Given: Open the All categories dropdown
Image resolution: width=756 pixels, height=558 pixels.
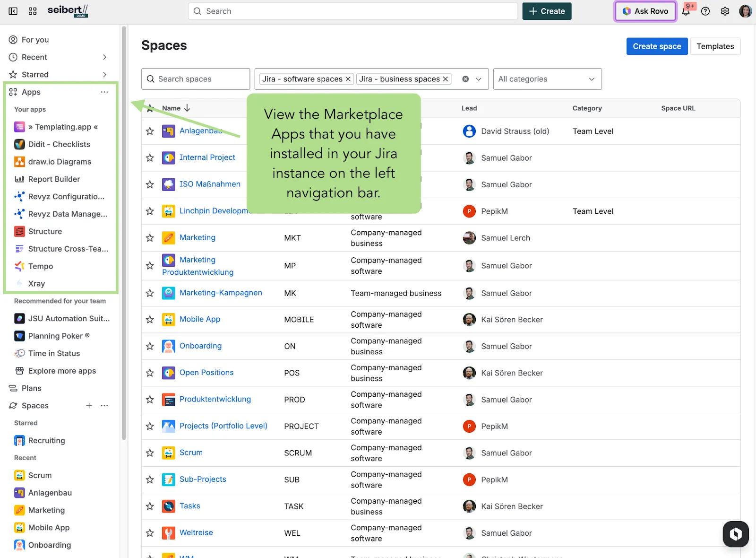Looking at the screenshot, I should [547, 79].
